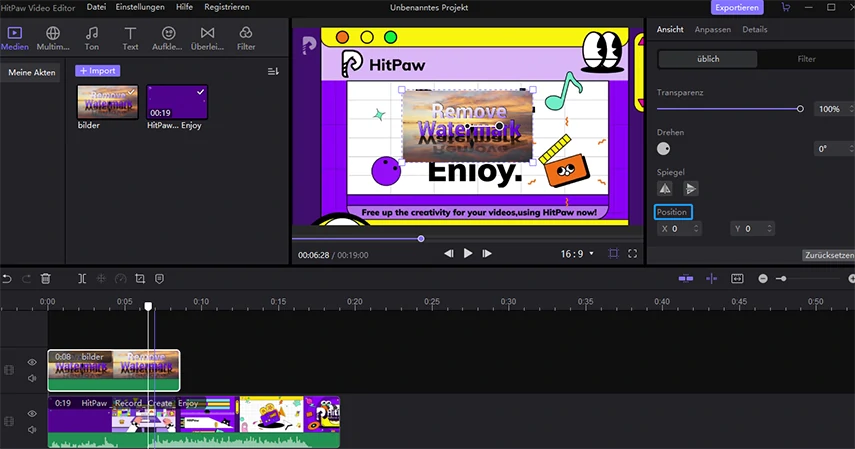855x449 pixels.
Task: Play the preview video
Action: pyautogui.click(x=468, y=253)
